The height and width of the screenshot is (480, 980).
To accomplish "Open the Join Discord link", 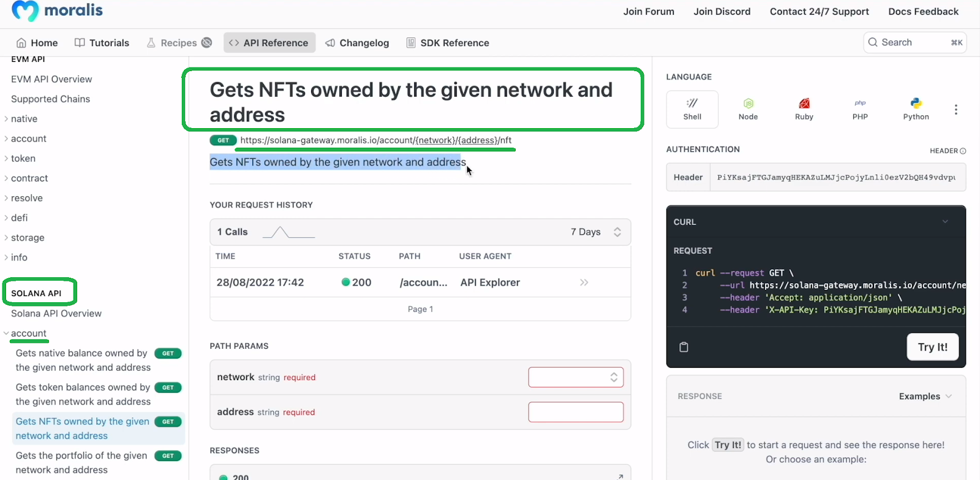I will (x=722, y=12).
